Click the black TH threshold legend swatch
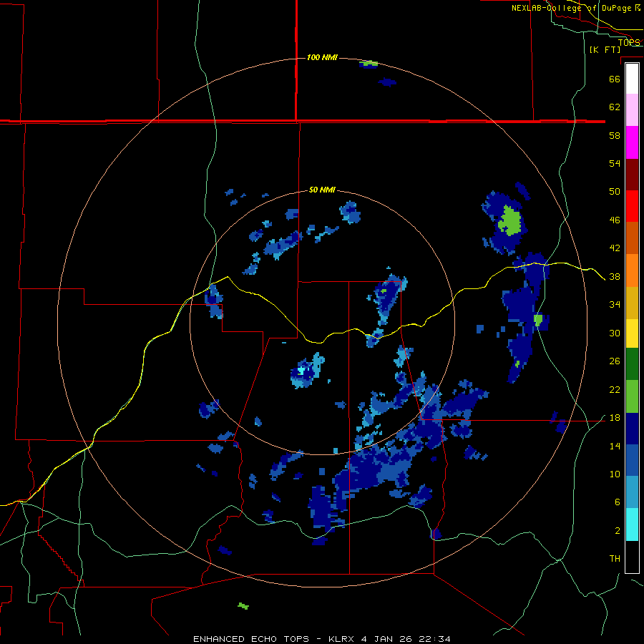Image resolution: width=644 pixels, height=644 pixels. (632, 557)
